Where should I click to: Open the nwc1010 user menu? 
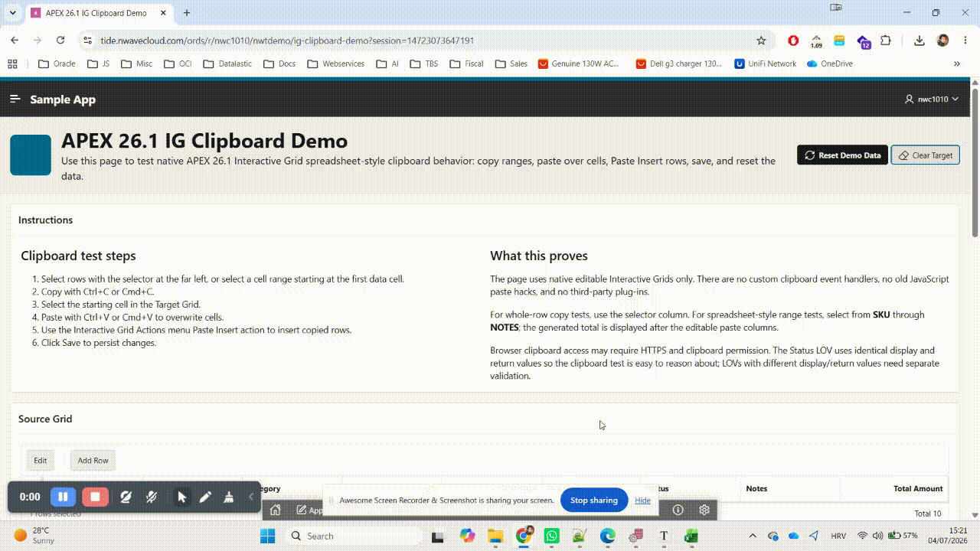pyautogui.click(x=931, y=99)
